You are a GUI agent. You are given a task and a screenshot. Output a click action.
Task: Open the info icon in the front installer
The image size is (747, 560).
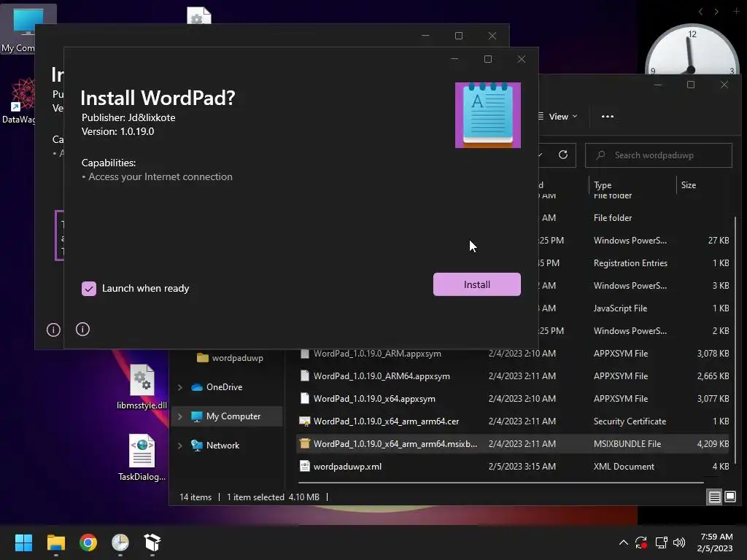(x=82, y=329)
